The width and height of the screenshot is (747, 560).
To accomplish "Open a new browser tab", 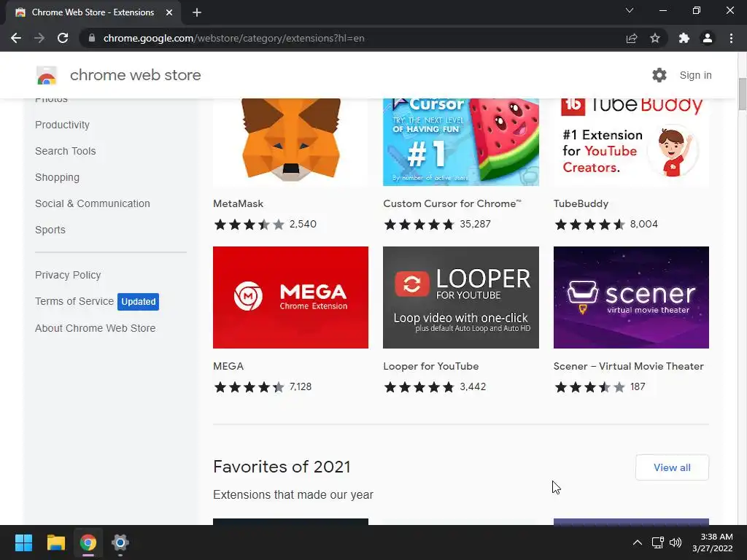I will 197,12.
